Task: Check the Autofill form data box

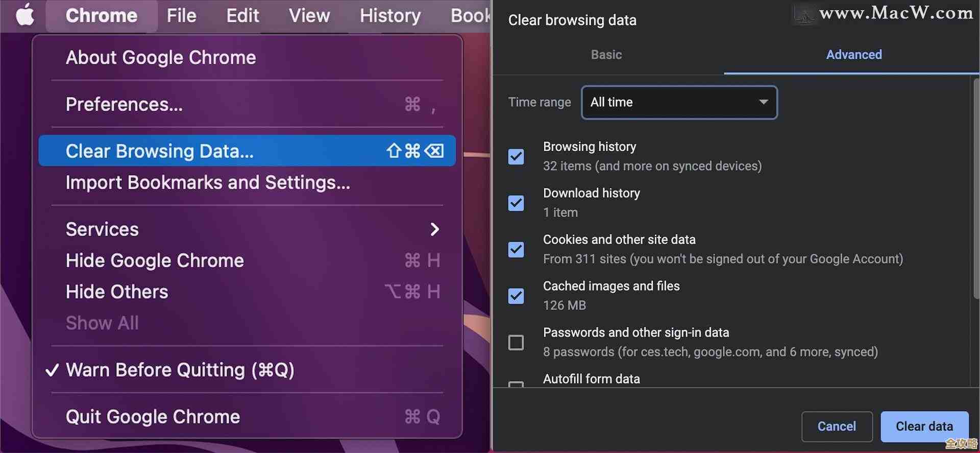Action: [516, 384]
